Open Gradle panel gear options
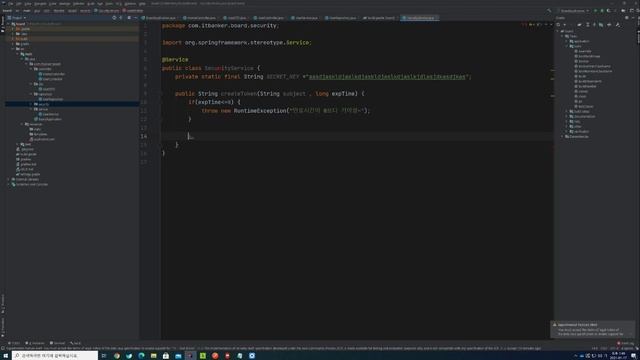 click(627, 18)
